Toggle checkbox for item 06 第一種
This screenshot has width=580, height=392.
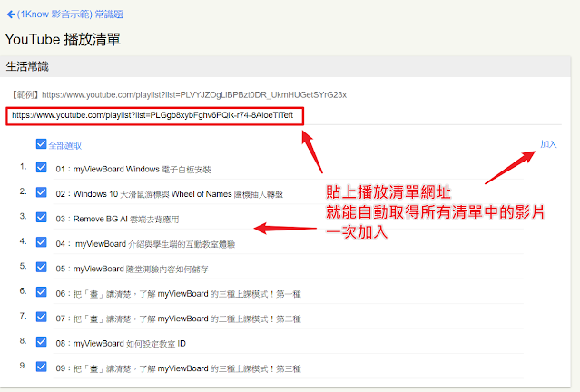tap(41, 292)
